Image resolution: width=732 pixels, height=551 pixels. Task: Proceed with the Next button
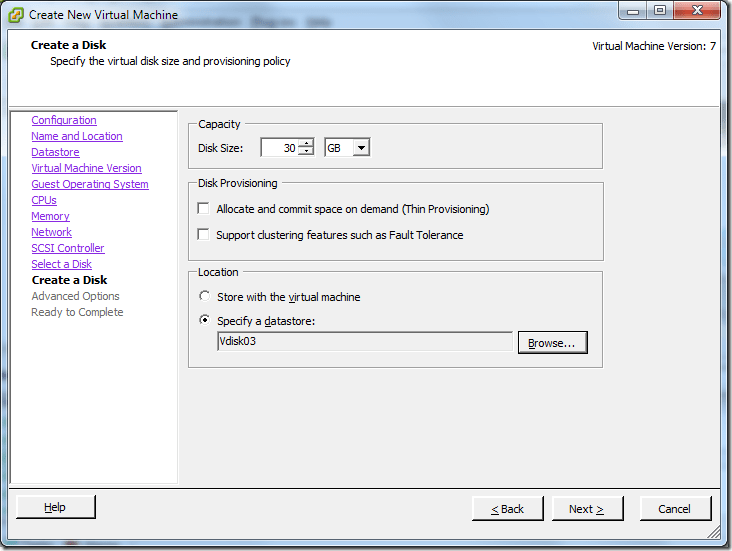coord(587,509)
